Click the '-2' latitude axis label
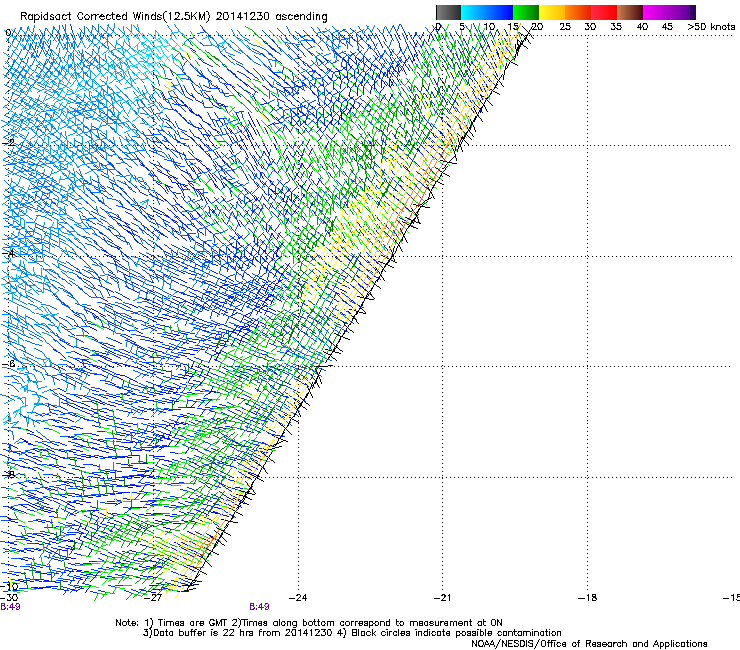This screenshot has width=740, height=650. pos(8,143)
